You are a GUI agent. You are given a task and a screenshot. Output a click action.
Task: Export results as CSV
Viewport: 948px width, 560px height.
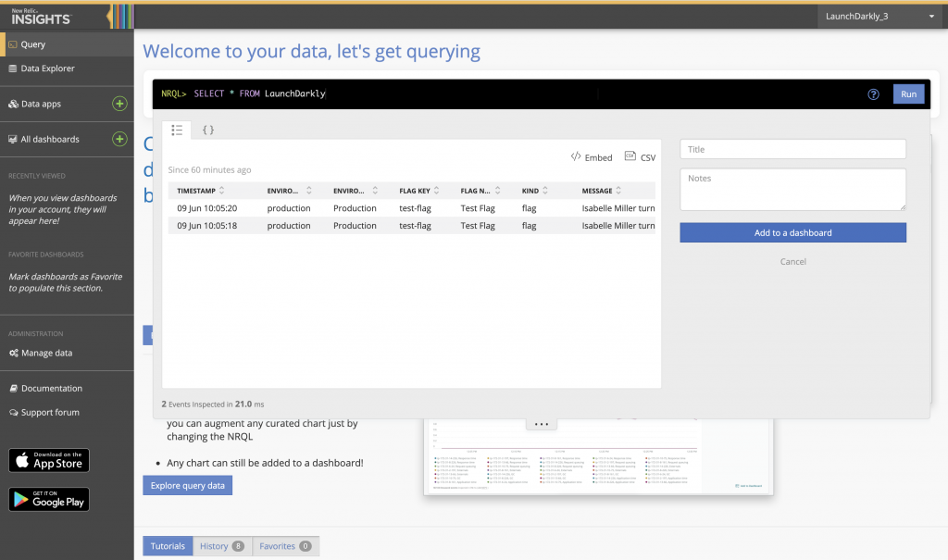pyautogui.click(x=640, y=157)
